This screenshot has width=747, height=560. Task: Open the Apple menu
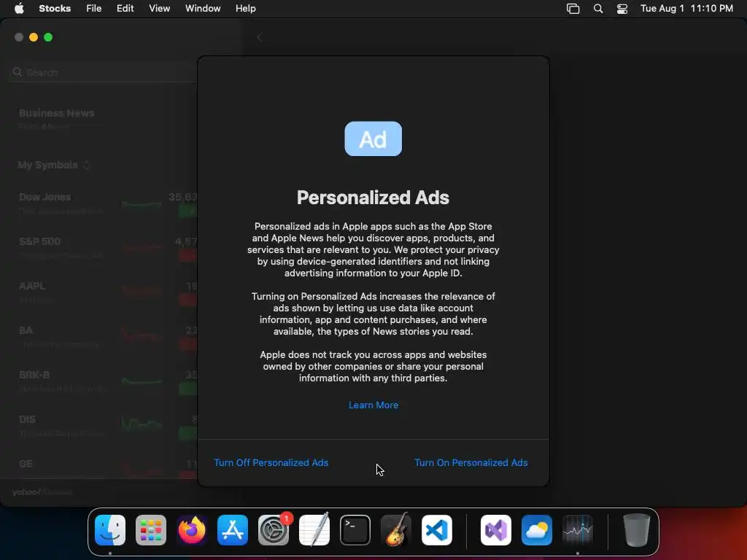pos(19,8)
